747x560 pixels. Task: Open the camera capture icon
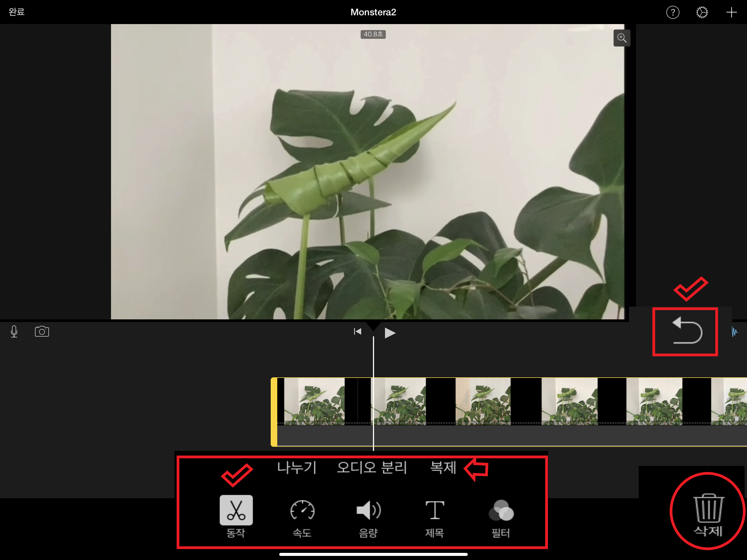click(x=42, y=331)
